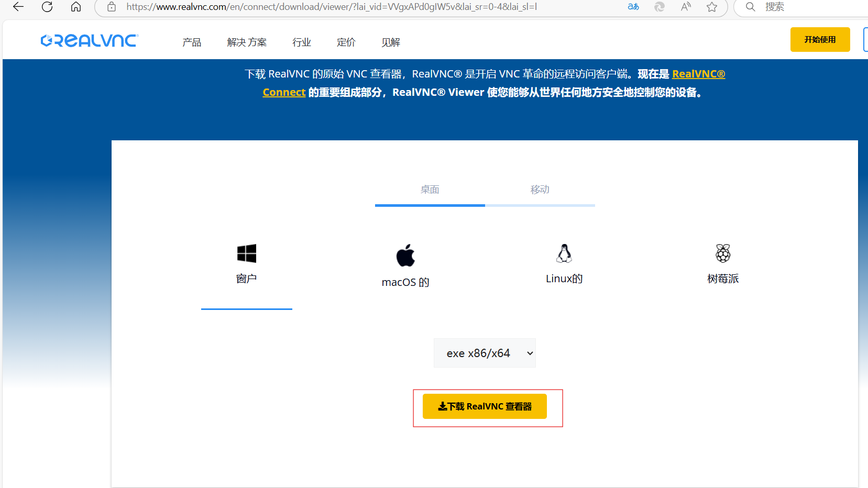Open the read aloud icon
The image size is (868, 488).
(x=686, y=7)
